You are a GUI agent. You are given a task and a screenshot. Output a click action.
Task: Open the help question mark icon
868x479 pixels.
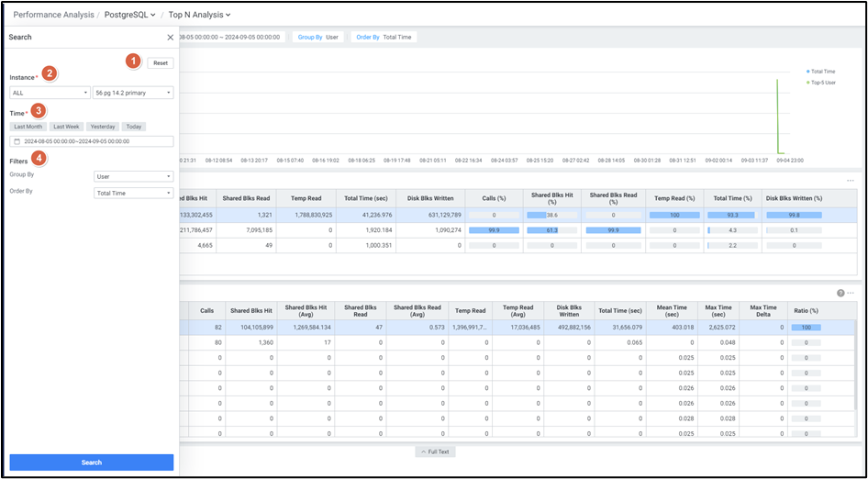(840, 293)
